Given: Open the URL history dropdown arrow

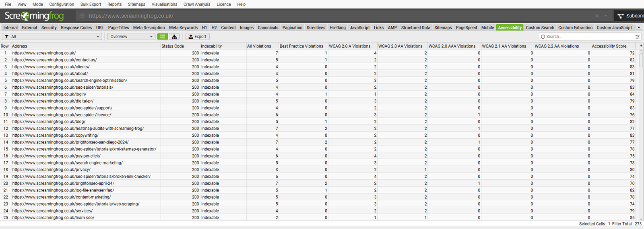Looking at the screenshot, I should [x=606, y=16].
